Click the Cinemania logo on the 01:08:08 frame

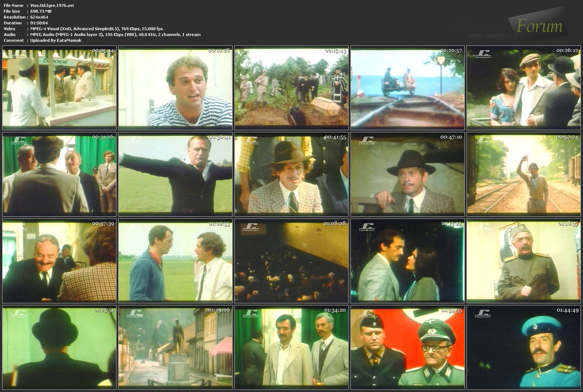click(251, 227)
